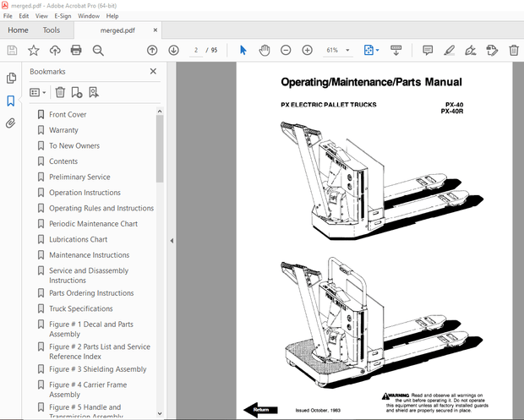Jump to Warranty bookmark
The height and width of the screenshot is (420, 524).
tap(63, 130)
